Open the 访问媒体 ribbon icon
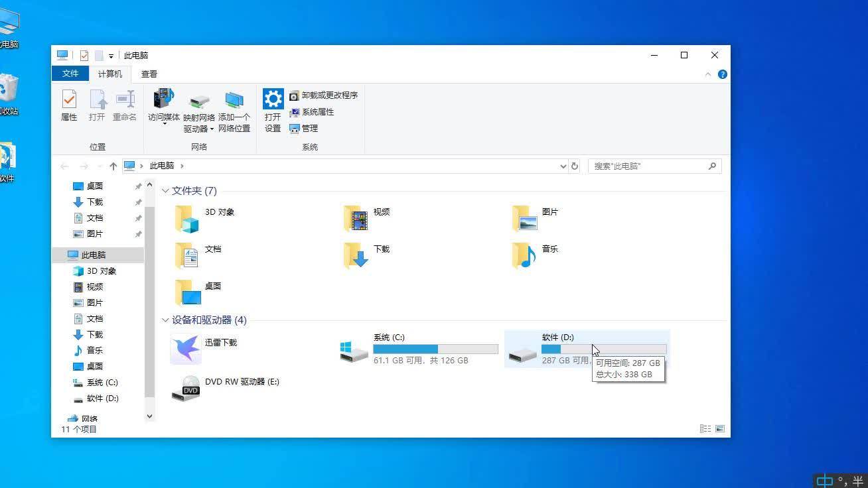This screenshot has width=868, height=488. point(163,106)
